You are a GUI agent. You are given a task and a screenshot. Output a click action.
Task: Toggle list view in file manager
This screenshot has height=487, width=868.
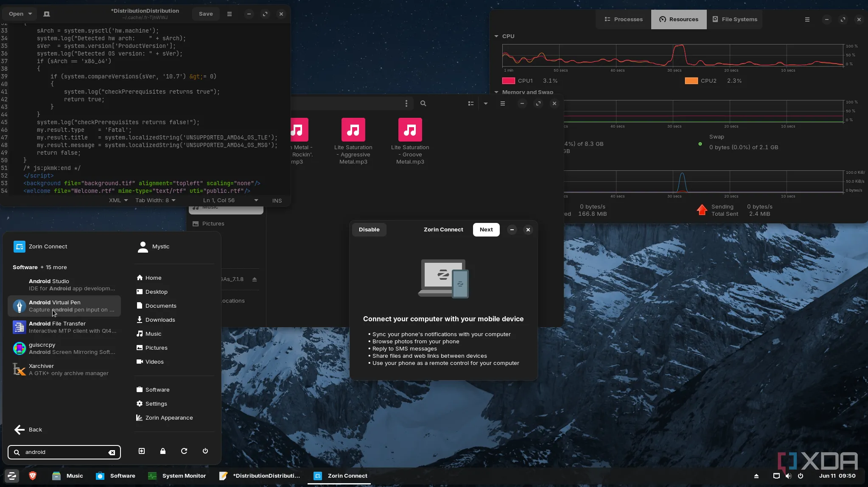tap(470, 103)
